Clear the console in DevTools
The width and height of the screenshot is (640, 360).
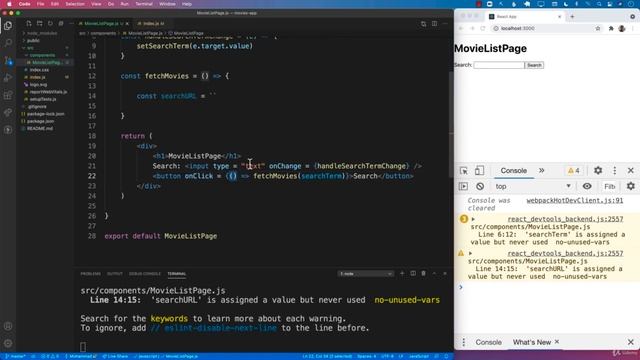pyautogui.click(x=480, y=187)
